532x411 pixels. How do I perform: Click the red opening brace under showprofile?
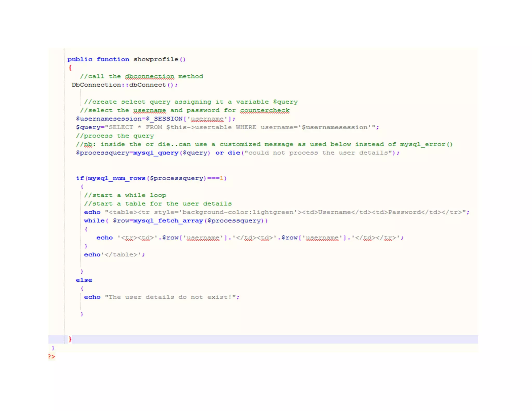coord(70,68)
